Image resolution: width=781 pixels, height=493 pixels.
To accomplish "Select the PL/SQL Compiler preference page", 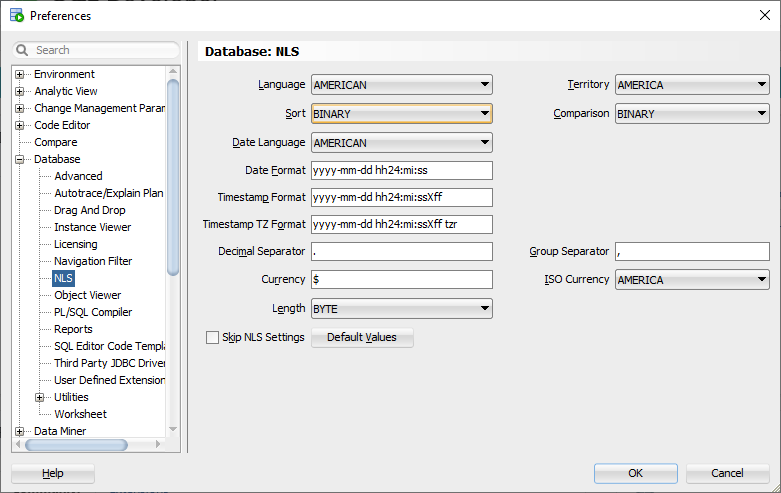I will (x=92, y=312).
